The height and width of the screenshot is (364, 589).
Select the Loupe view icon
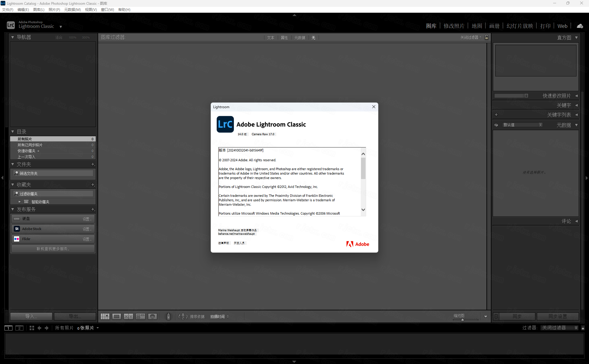117,316
